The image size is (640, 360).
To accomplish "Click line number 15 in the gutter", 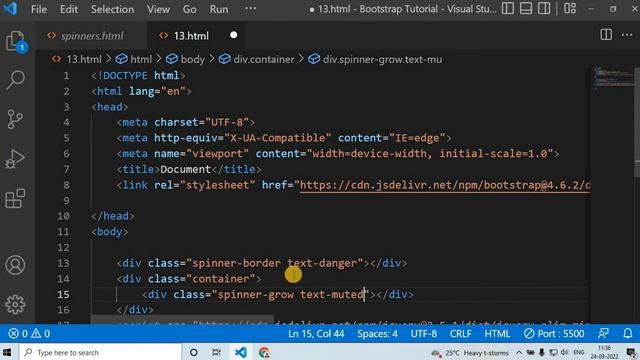I will pyautogui.click(x=63, y=294).
